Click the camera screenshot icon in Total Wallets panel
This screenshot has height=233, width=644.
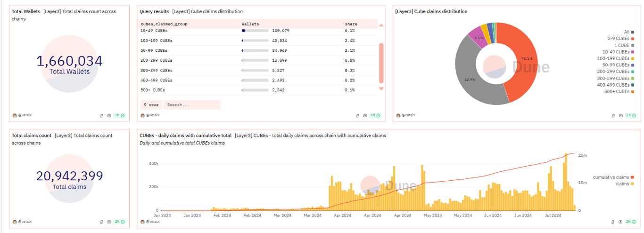click(109, 115)
